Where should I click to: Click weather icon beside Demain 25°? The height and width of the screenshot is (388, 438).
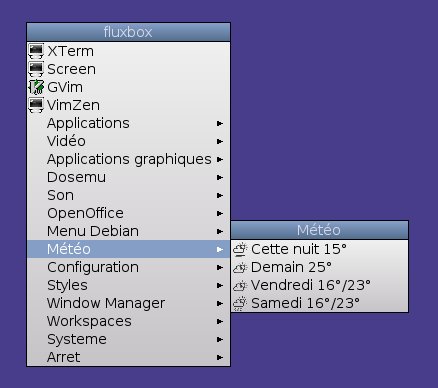(x=240, y=267)
